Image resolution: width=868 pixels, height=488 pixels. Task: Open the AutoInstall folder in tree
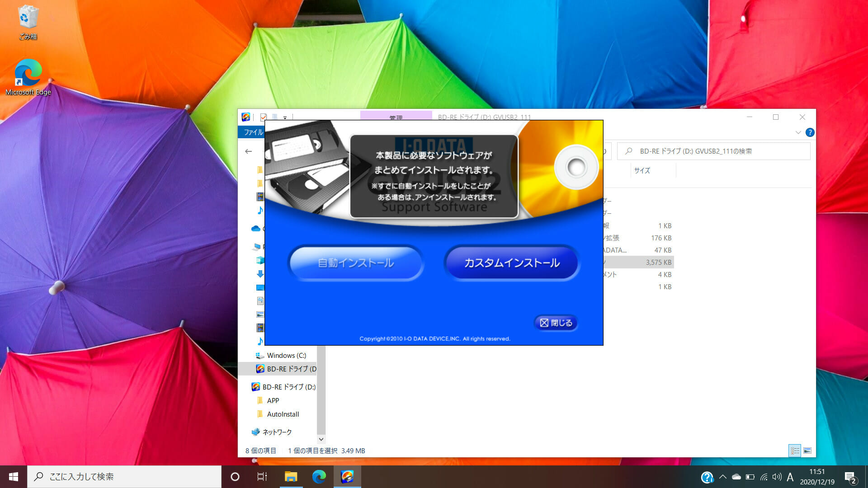click(x=283, y=414)
